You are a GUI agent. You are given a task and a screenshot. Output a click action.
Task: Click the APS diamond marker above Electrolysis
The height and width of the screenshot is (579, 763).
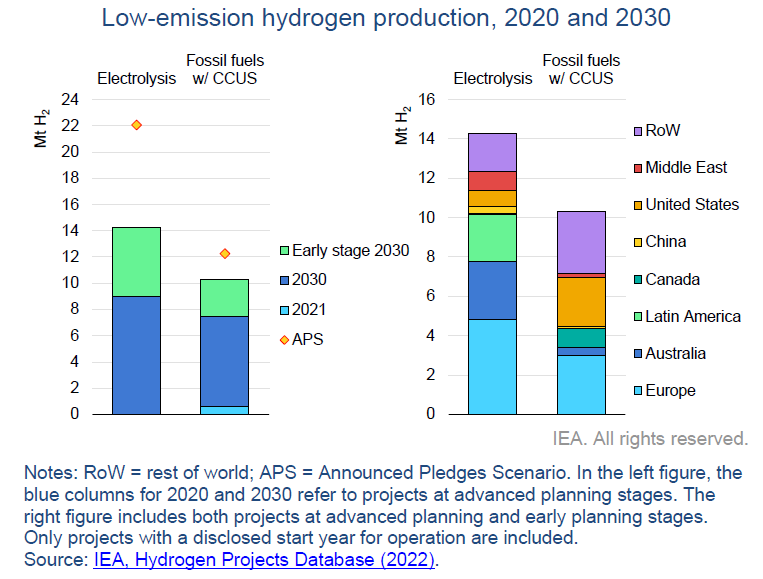coord(136,125)
